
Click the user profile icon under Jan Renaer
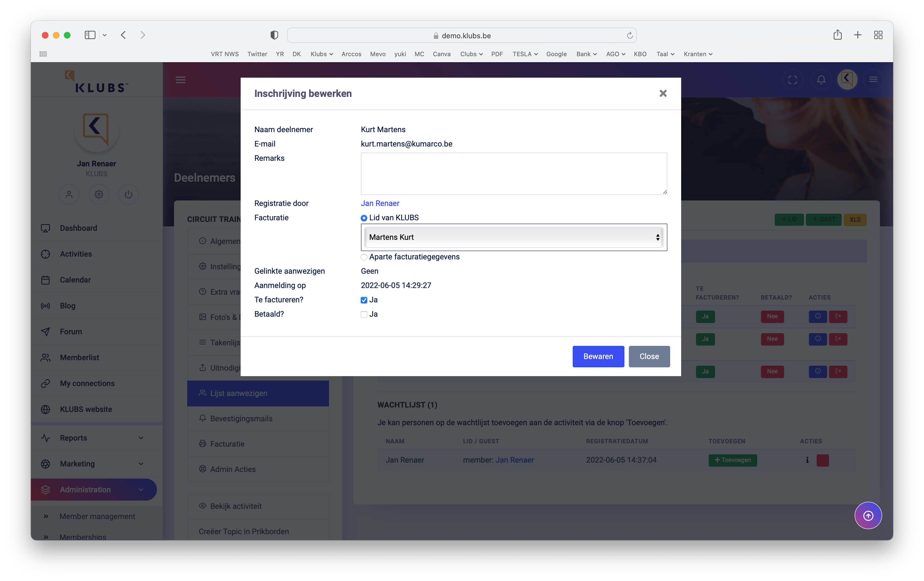pyautogui.click(x=69, y=194)
